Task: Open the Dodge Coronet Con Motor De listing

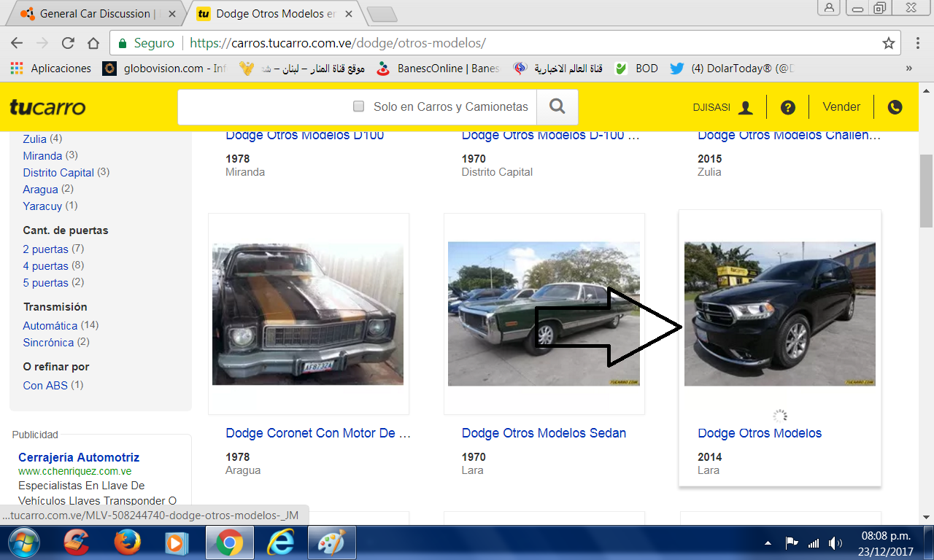Action: (x=318, y=433)
